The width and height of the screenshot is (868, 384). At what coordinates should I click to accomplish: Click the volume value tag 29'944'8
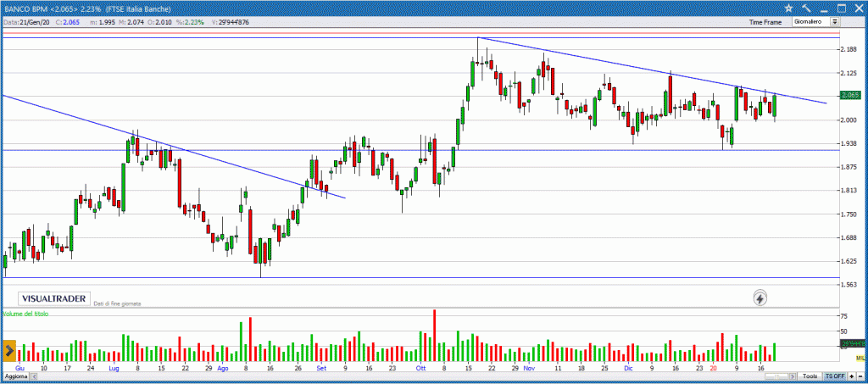point(853,345)
